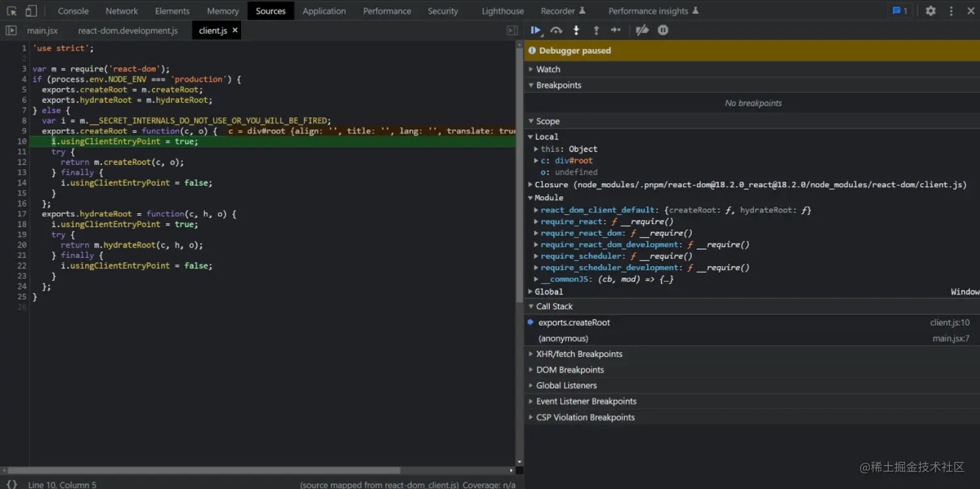The image size is (980, 489).
Task: Open the Security tab
Action: click(x=443, y=11)
